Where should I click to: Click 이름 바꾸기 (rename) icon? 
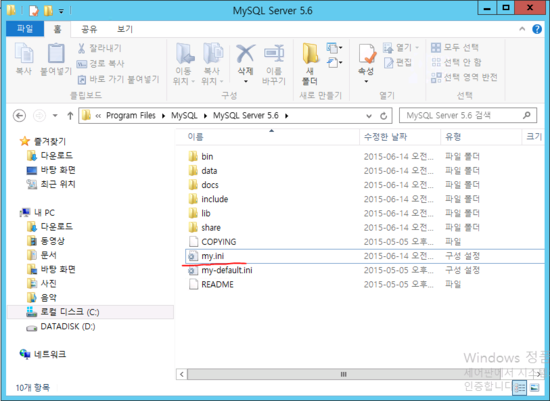tap(274, 64)
